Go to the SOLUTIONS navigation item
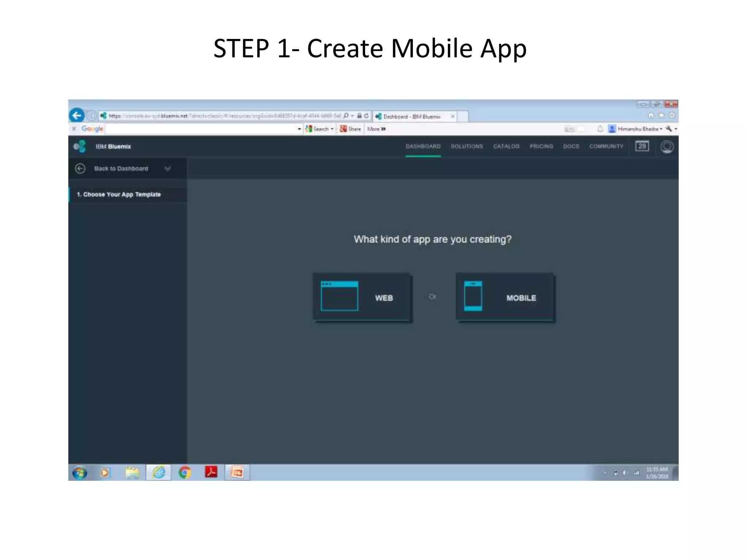747x560 pixels. click(467, 146)
